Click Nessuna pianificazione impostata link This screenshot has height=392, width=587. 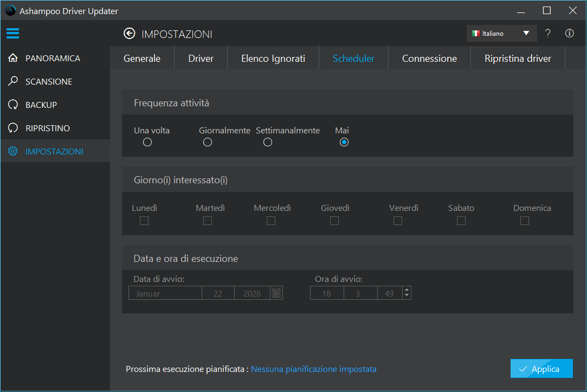coord(313,369)
